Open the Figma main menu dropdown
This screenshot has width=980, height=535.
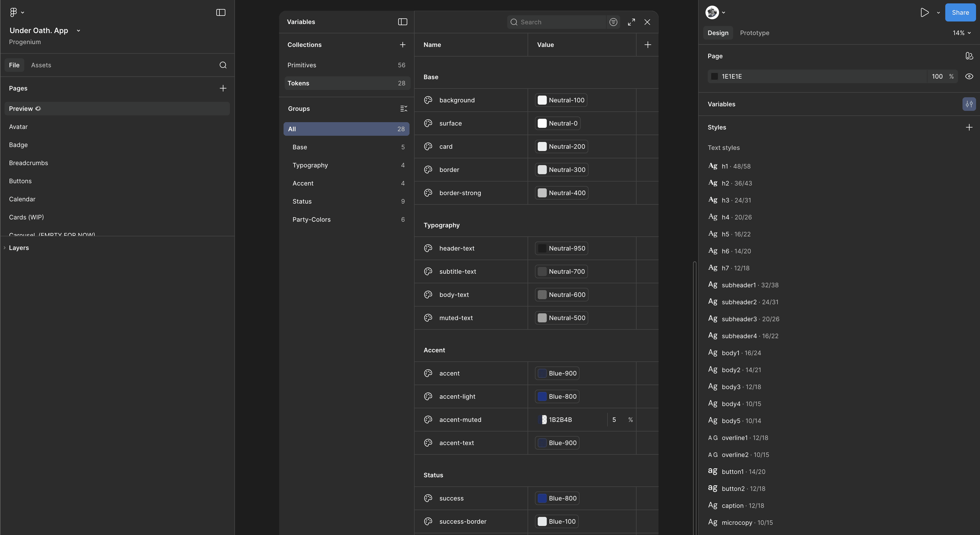16,12
